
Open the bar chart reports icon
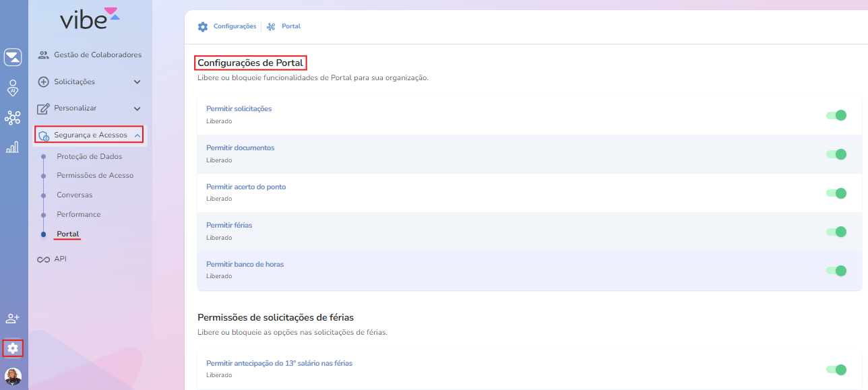click(x=12, y=147)
